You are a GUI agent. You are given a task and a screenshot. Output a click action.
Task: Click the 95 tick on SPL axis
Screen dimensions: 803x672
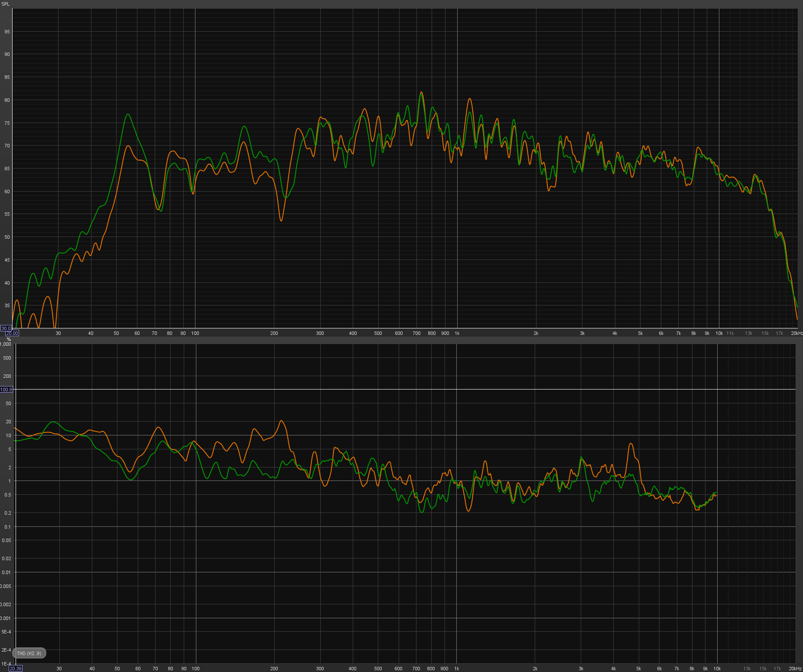point(7,32)
